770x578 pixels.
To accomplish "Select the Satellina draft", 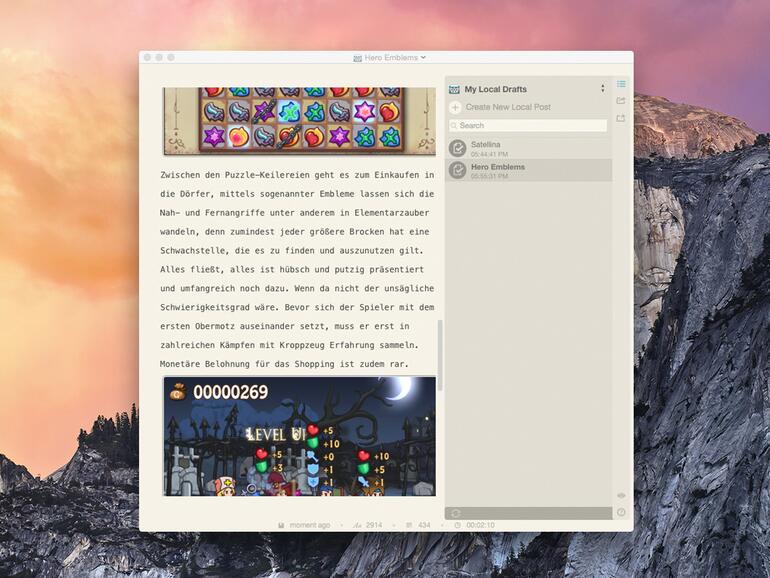I will [528, 148].
